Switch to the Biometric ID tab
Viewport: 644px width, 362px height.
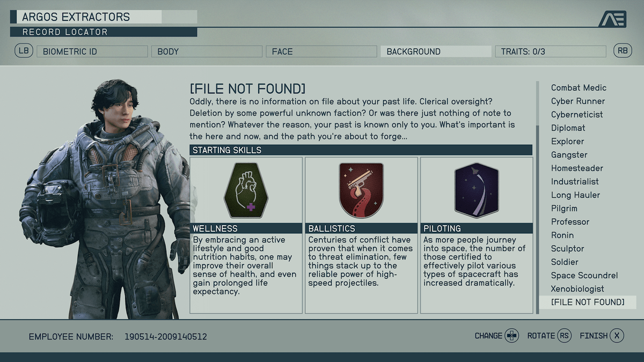pyautogui.click(x=92, y=51)
